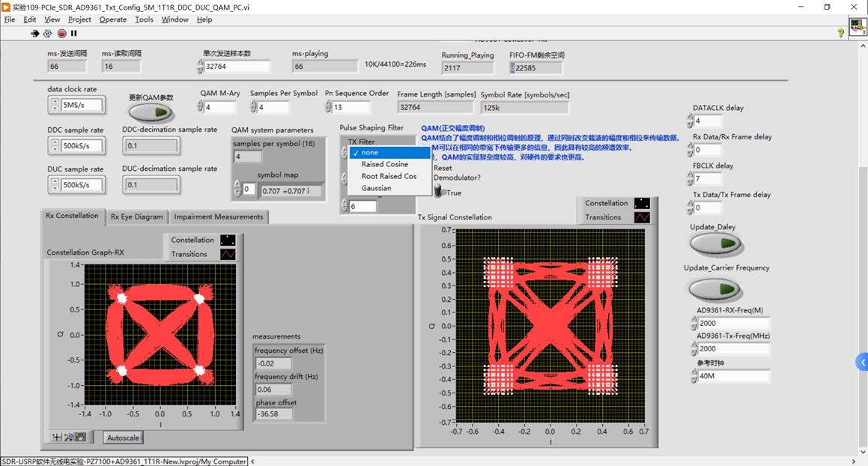Click the LabVIEW icon in the title bar
This screenshot has height=466, width=868.
coord(6,7)
